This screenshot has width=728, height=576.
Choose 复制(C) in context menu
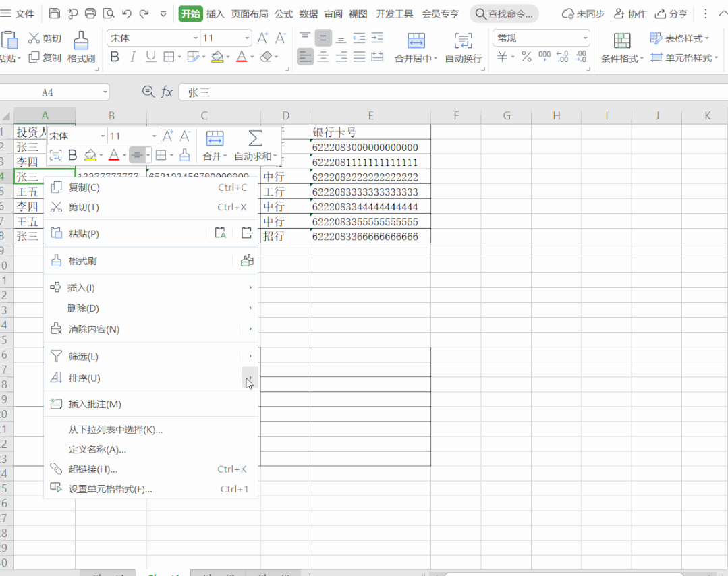tap(150, 188)
